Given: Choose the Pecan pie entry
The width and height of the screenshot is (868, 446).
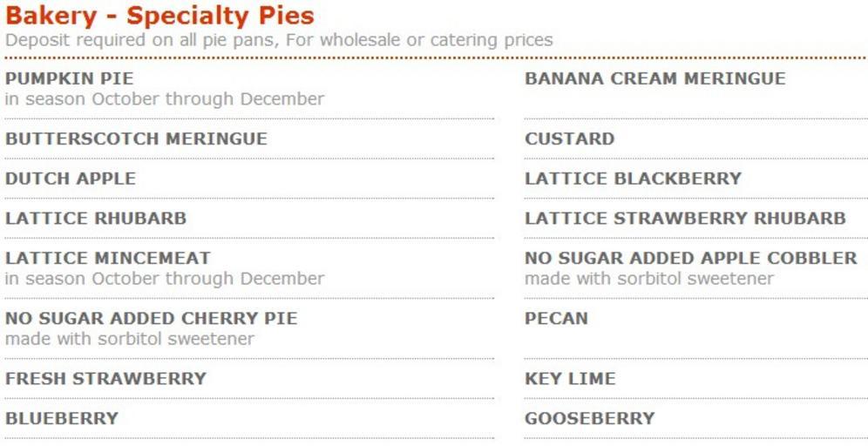Looking at the screenshot, I should (556, 318).
